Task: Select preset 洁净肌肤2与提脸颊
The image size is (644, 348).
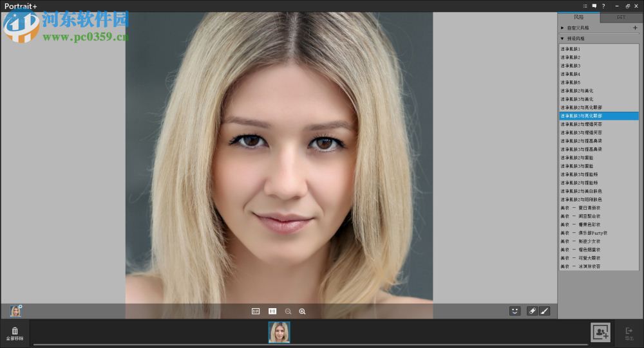Action: click(x=599, y=183)
